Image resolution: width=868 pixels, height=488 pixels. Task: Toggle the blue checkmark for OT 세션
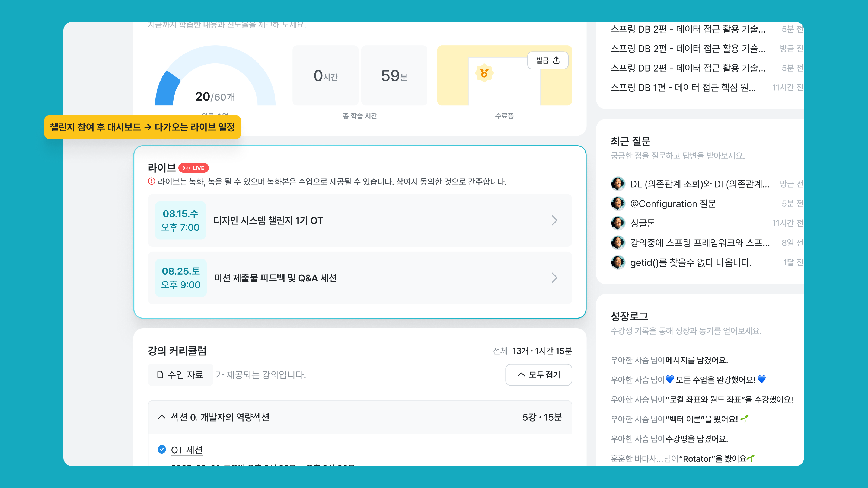click(x=162, y=450)
